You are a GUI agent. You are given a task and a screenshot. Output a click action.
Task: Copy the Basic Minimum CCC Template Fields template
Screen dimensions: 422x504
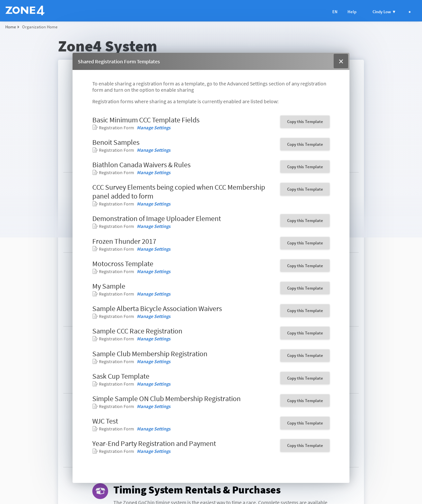pyautogui.click(x=305, y=122)
